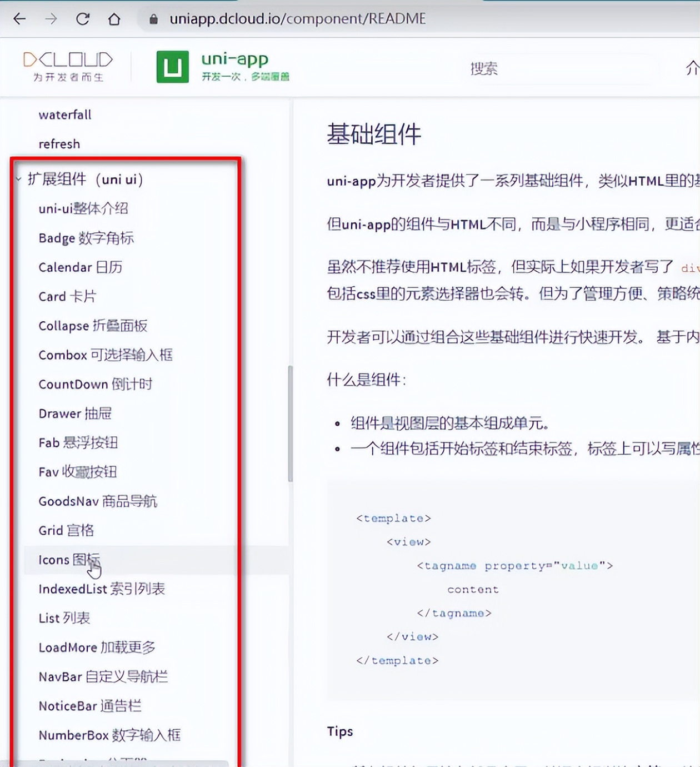Open the waterfall component docs
The height and width of the screenshot is (767, 700).
pos(64,114)
